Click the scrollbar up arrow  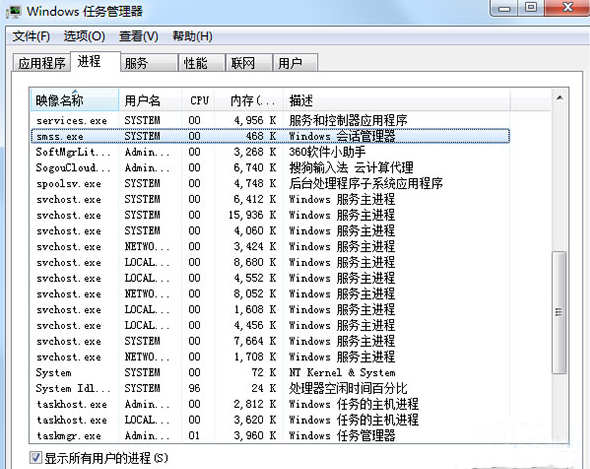point(560,98)
